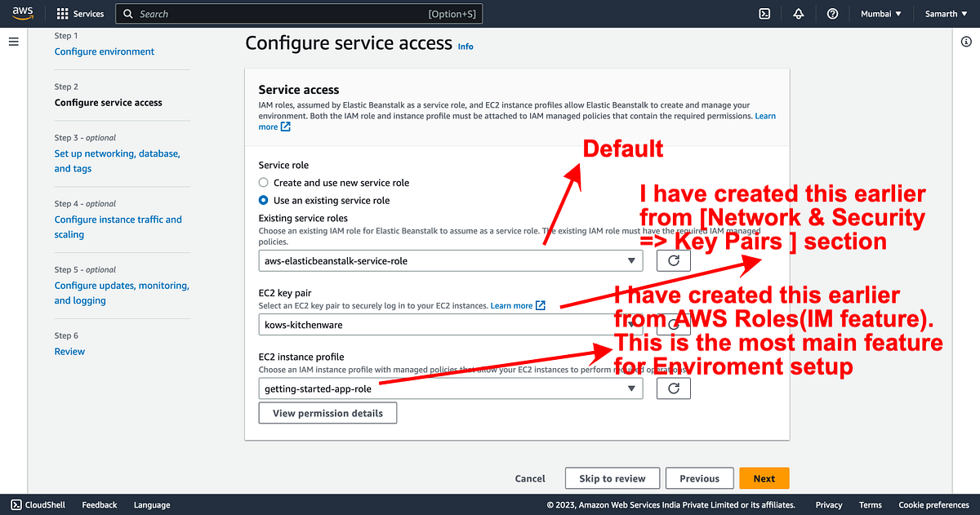Open the notifications bell

pos(798,13)
